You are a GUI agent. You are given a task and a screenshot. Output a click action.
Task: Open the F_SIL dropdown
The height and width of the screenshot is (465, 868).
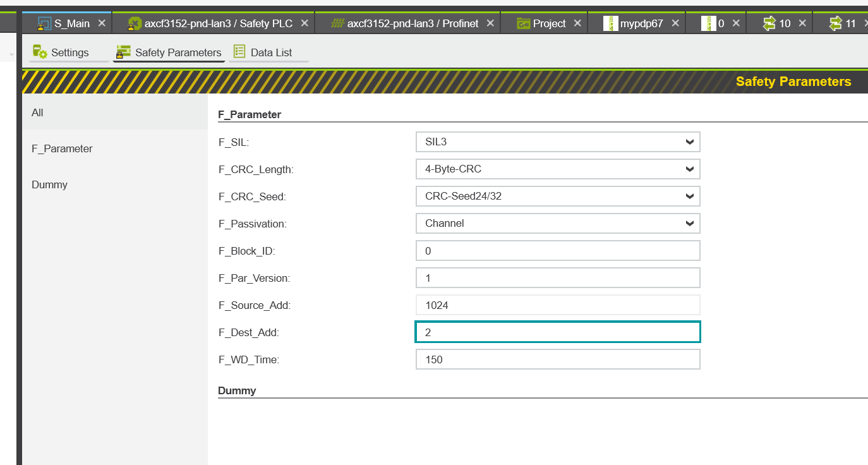click(558, 142)
